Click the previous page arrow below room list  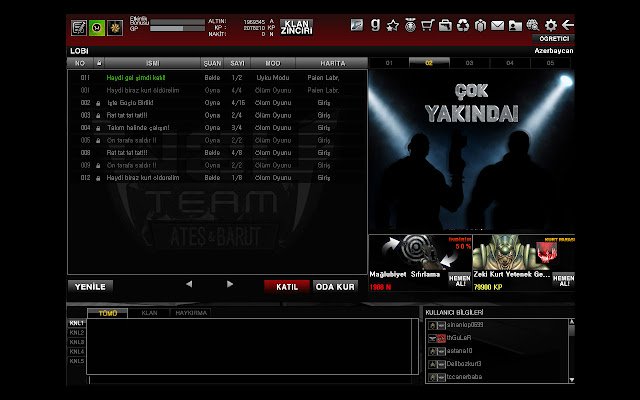[189, 284]
